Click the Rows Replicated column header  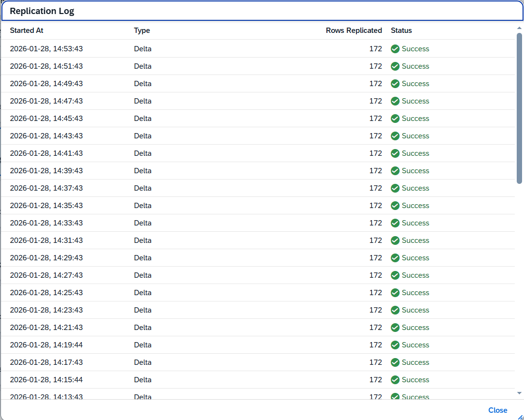[354, 30]
